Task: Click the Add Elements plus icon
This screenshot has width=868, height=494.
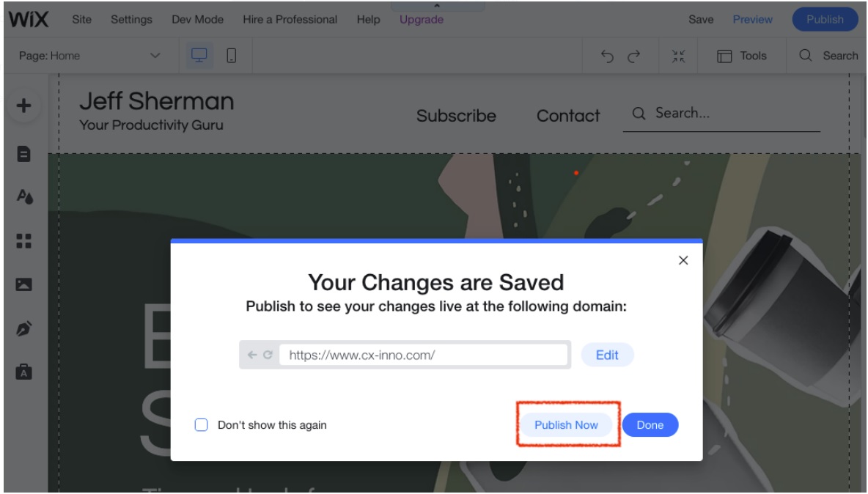Action: (24, 106)
